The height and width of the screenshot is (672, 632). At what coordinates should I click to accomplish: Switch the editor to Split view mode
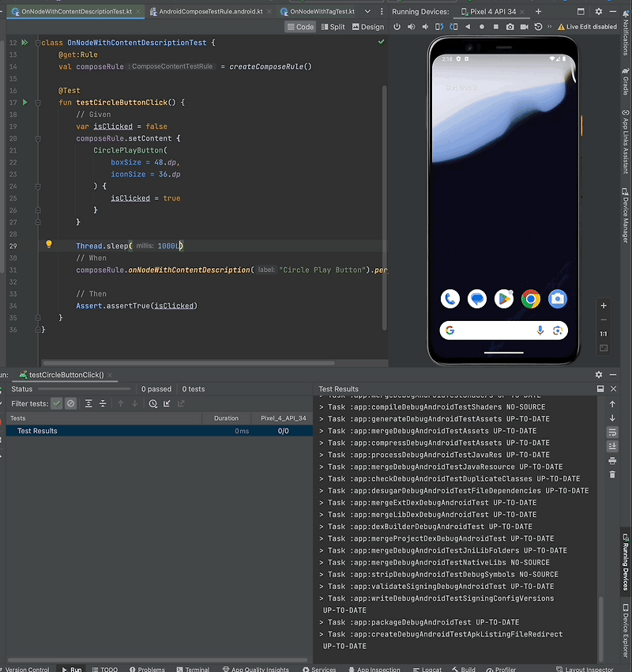333,26
